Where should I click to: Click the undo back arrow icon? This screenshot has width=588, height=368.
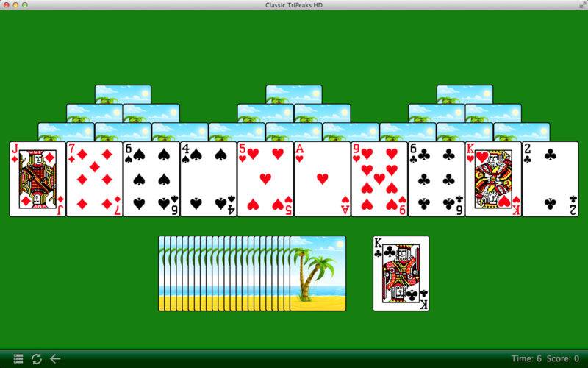tap(55, 358)
